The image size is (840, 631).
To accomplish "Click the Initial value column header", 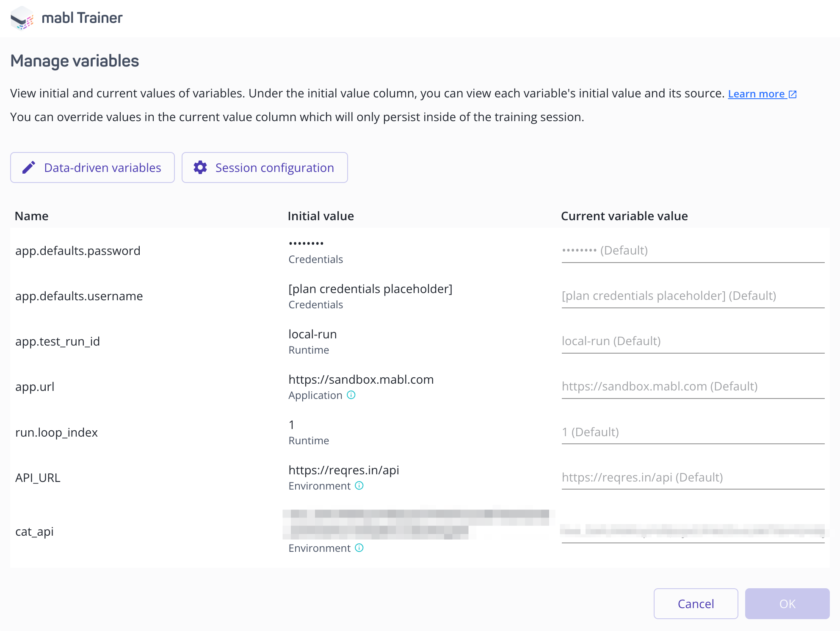I will tap(321, 216).
